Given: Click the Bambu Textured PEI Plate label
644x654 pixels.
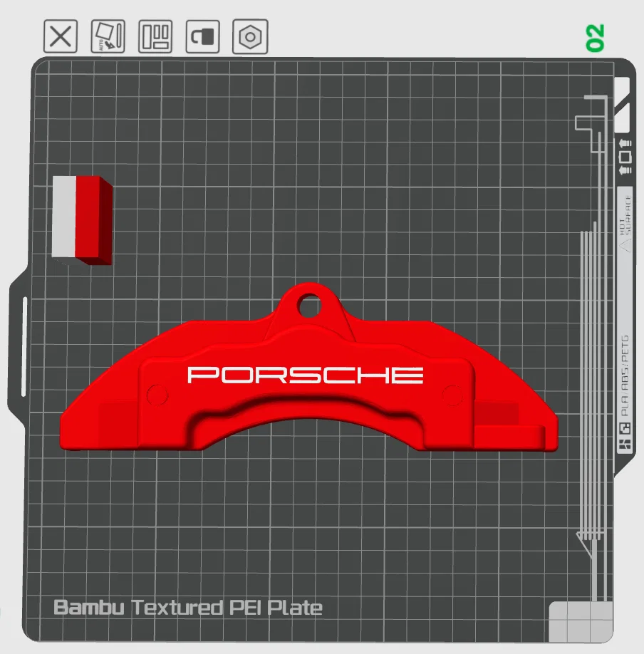Looking at the screenshot, I should [188, 607].
